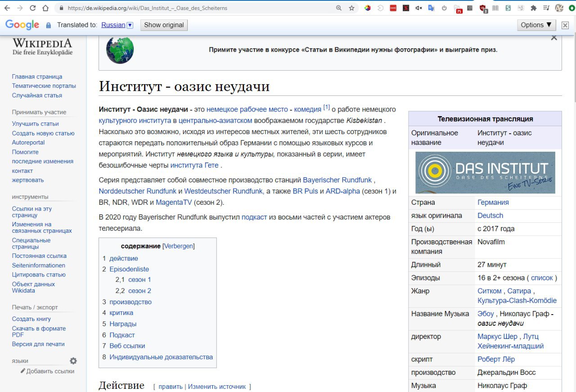Click Роберт Лёр script link
The height and width of the screenshot is (392, 576).
(496, 360)
